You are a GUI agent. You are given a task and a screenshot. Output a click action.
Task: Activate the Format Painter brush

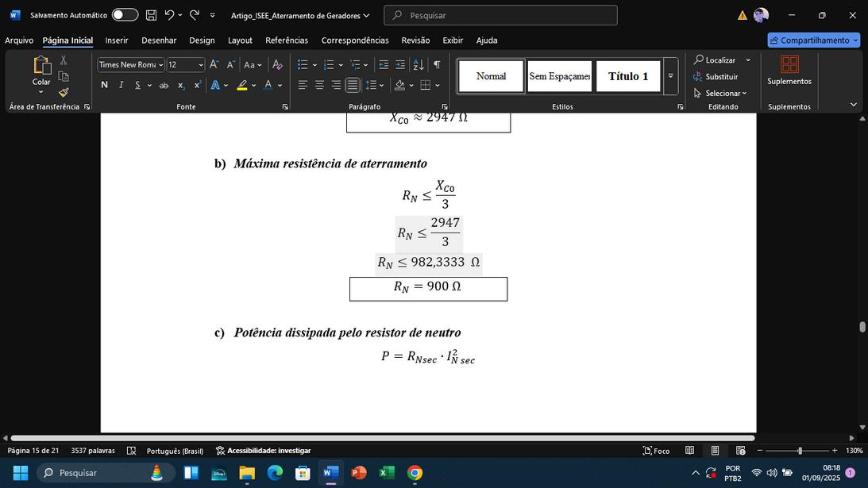[64, 92]
